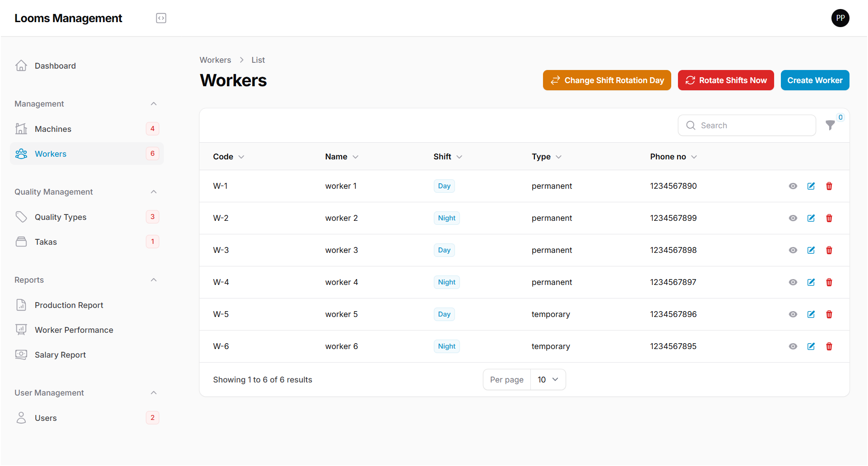Sort the table by the Shift column

pos(447,156)
